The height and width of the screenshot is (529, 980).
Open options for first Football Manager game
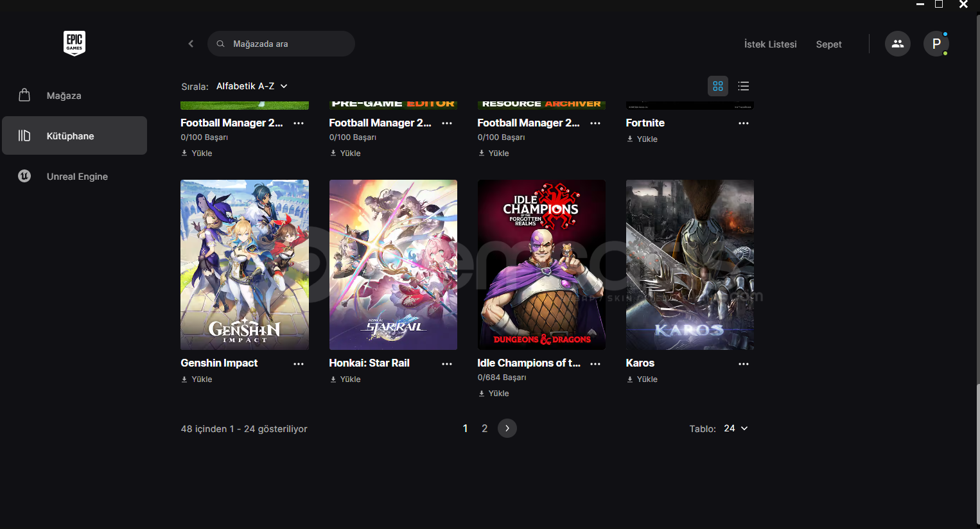[x=299, y=123]
